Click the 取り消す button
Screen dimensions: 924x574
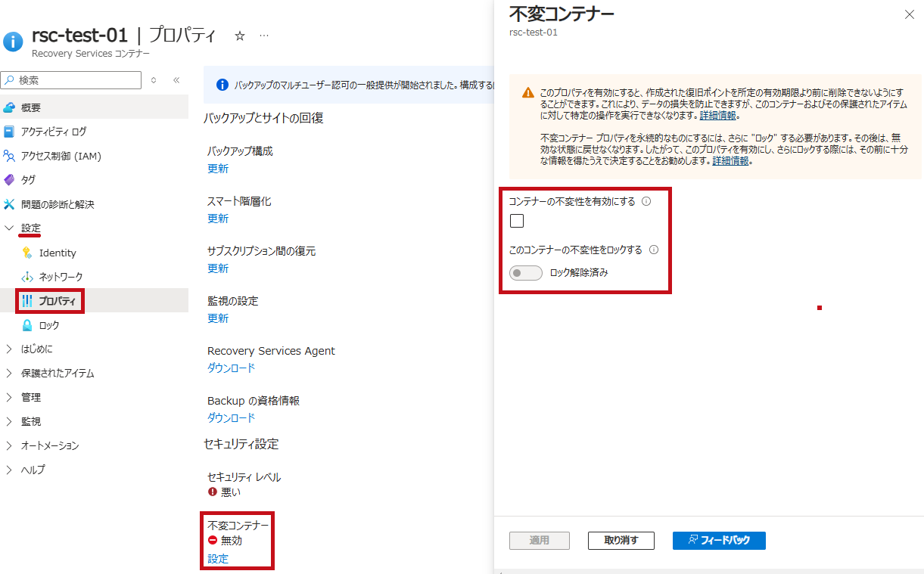(x=621, y=541)
